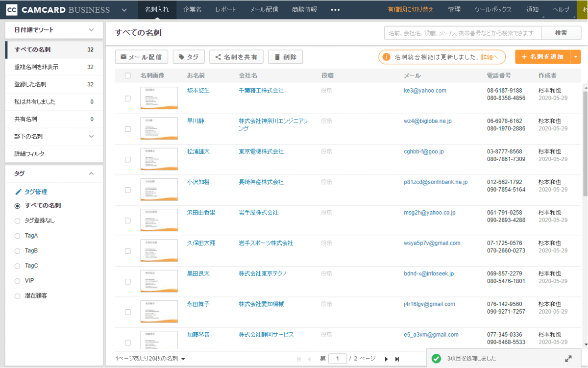Open the 通知 menu
Screen dimensions: 588x368
click(532, 10)
